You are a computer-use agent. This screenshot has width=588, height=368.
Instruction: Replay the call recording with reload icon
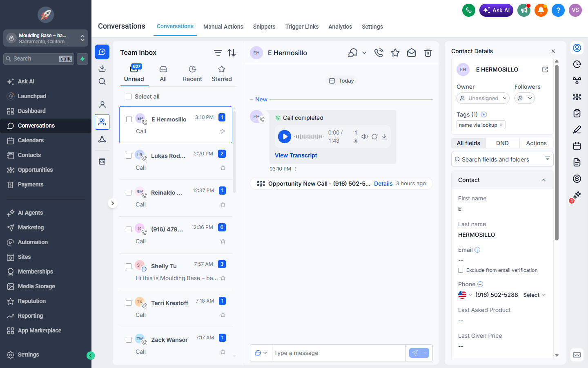[374, 137]
